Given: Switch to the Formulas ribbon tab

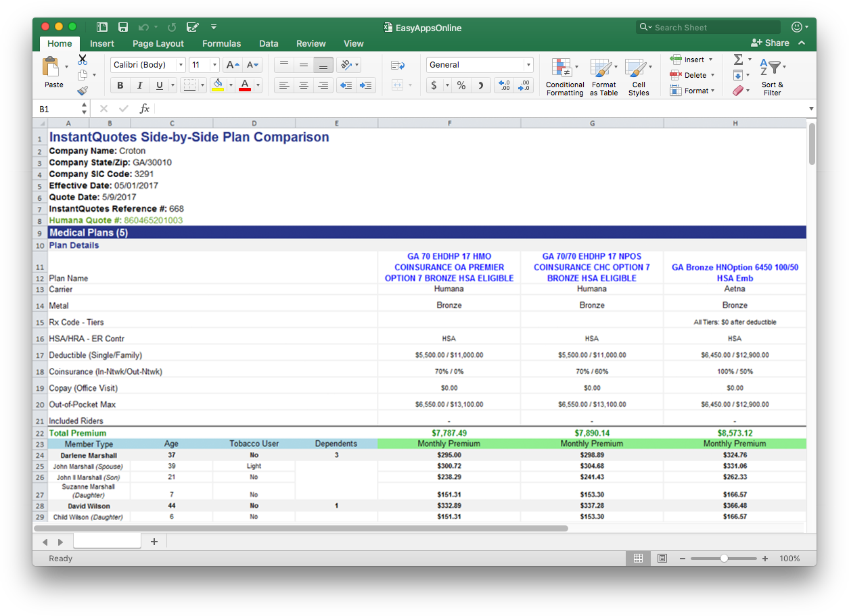Looking at the screenshot, I should [221, 43].
